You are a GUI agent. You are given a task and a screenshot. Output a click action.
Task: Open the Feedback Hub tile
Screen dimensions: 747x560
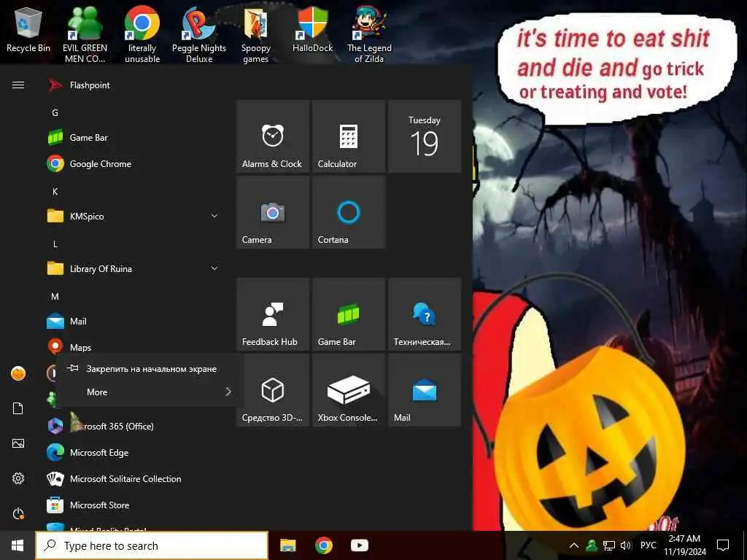coord(273,314)
